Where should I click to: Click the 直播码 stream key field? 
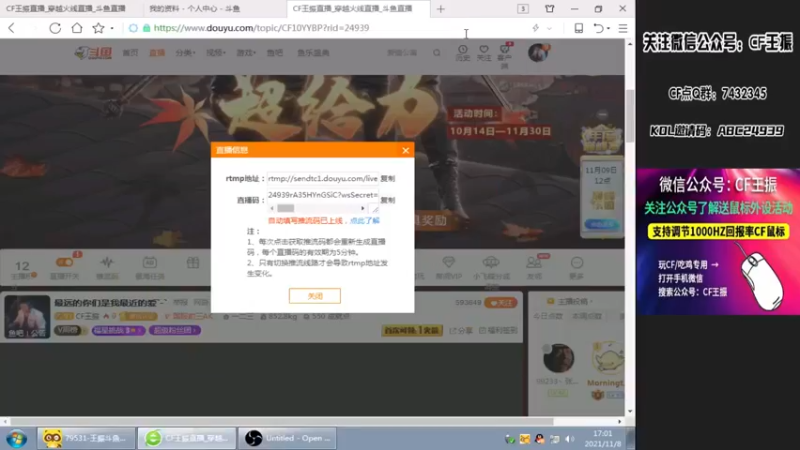coord(322,195)
